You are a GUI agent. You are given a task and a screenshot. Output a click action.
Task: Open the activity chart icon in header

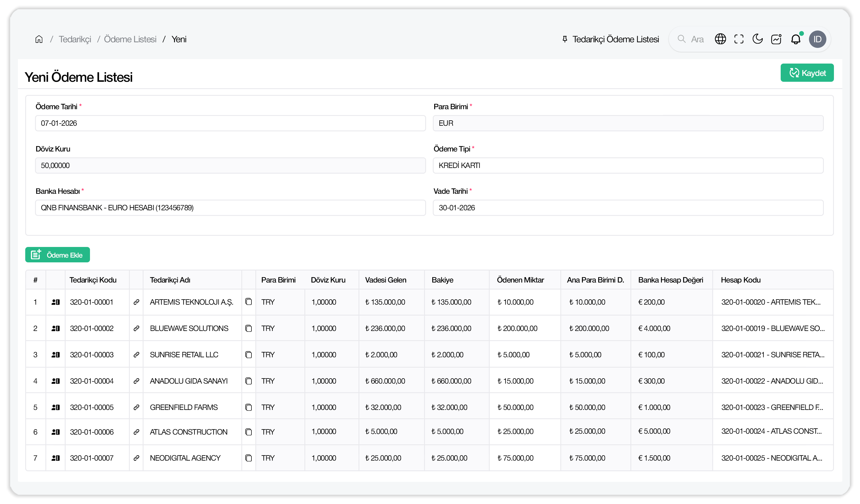(x=777, y=39)
